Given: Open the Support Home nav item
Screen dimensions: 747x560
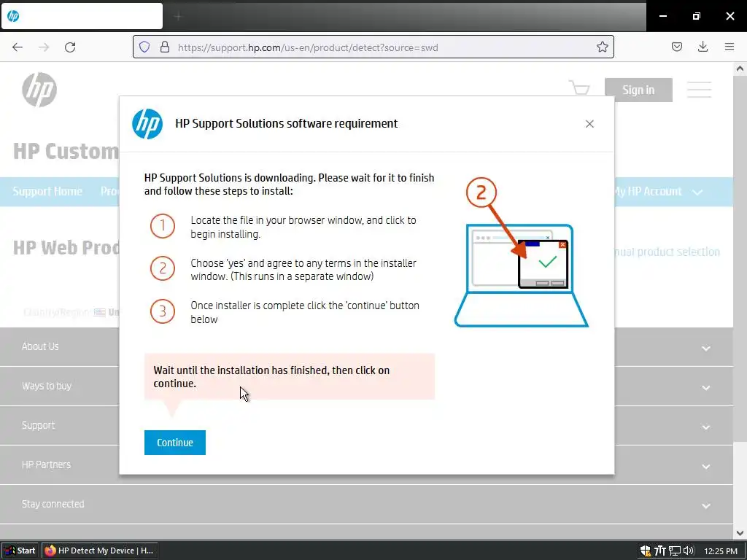Looking at the screenshot, I should (47, 192).
